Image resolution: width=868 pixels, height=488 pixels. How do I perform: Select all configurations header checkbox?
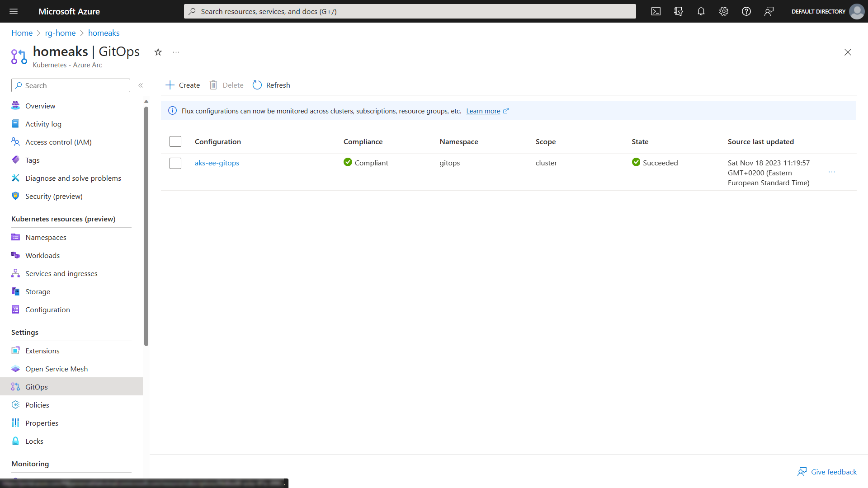(175, 141)
